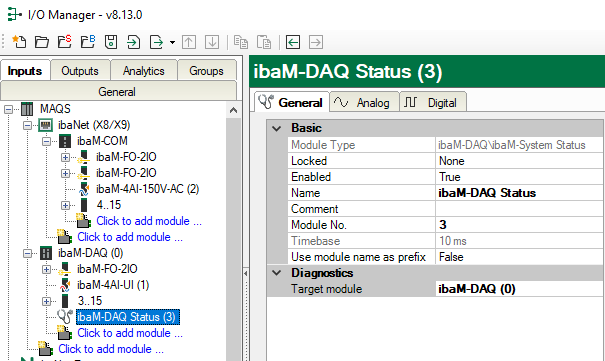The image size is (605, 361).
Task: Click add module link under ibaNet
Action: point(130,237)
